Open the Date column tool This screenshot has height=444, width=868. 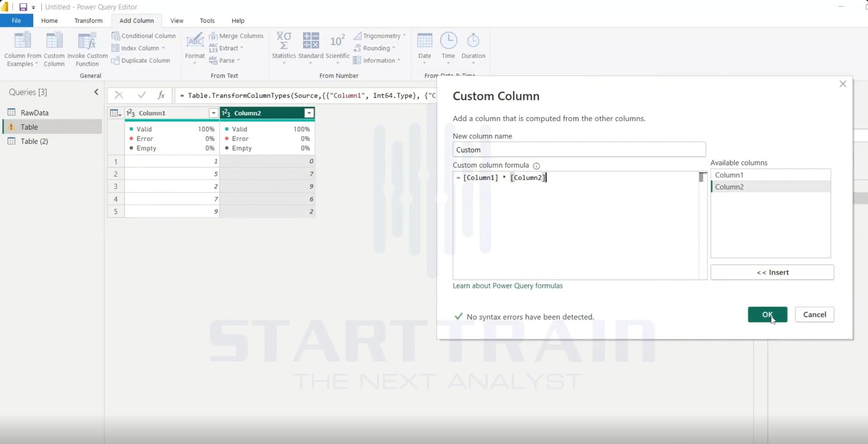(x=424, y=48)
